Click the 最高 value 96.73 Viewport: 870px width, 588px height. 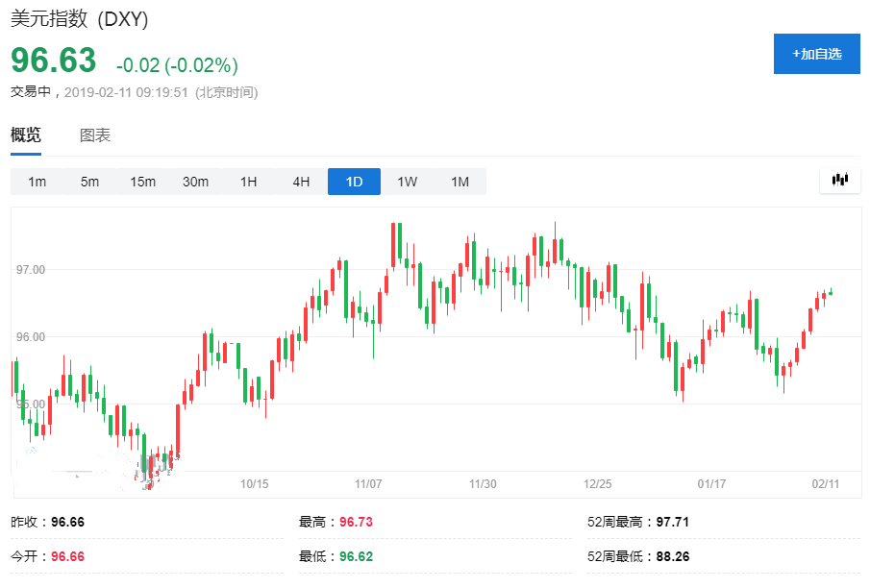tap(357, 522)
